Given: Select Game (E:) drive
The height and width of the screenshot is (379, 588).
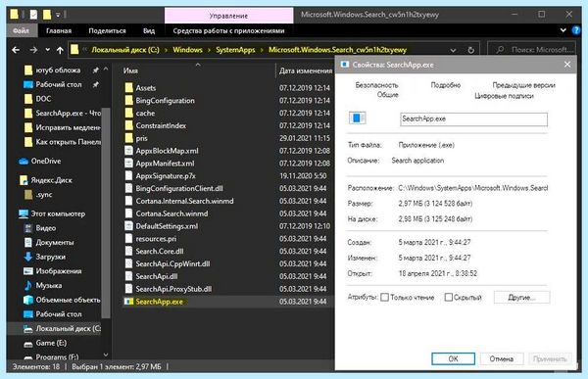Looking at the screenshot, I should 51,343.
